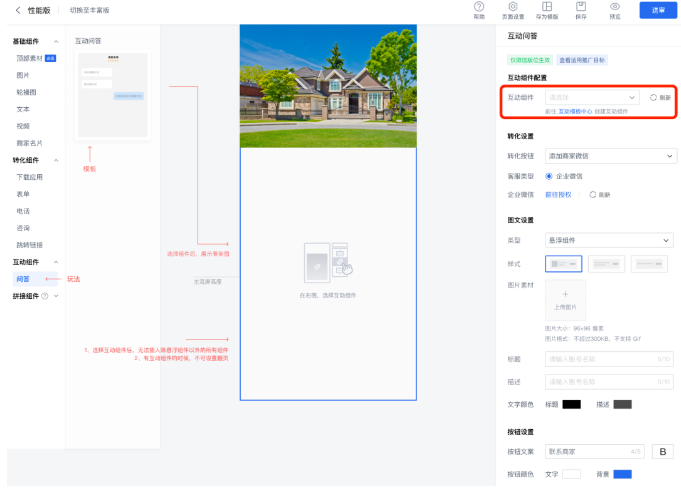Select the third 样式 layout option

[649, 263]
